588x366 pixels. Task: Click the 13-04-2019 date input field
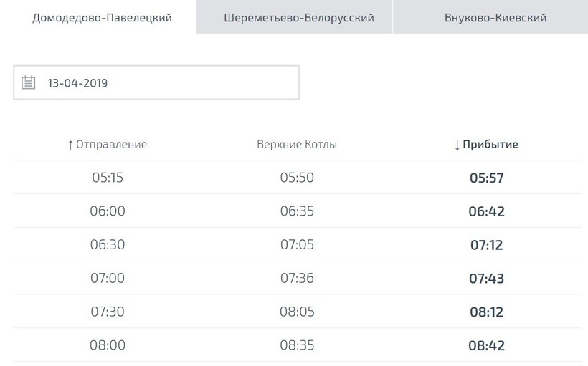[165, 82]
